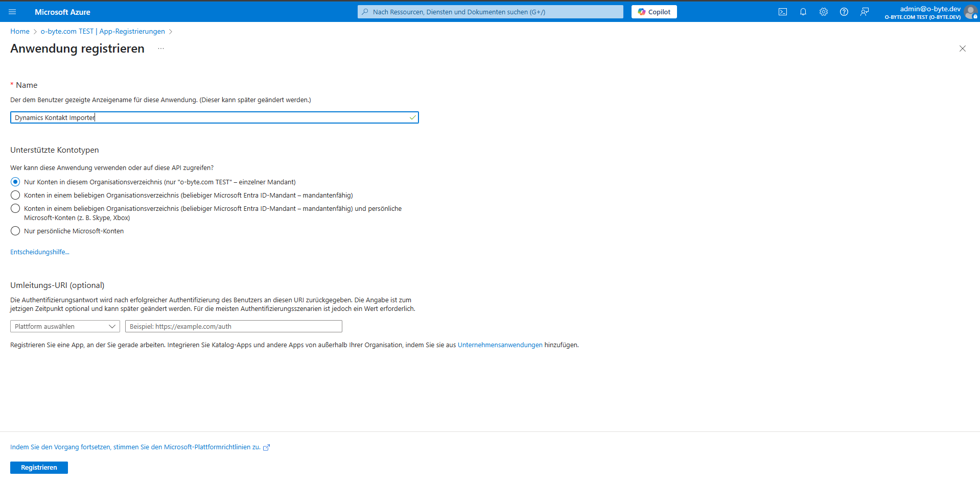This screenshot has height=484, width=980.
Task: Go to Home breadcrumb
Action: click(x=20, y=31)
